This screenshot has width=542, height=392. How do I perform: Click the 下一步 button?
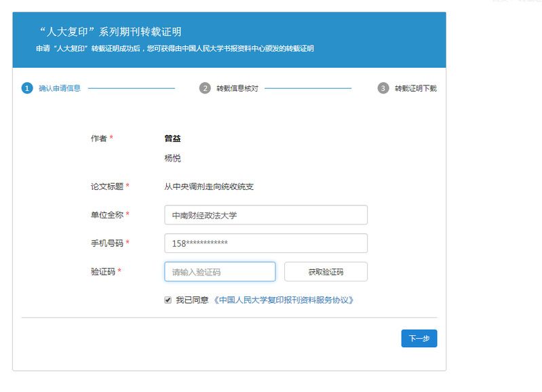[419, 338]
